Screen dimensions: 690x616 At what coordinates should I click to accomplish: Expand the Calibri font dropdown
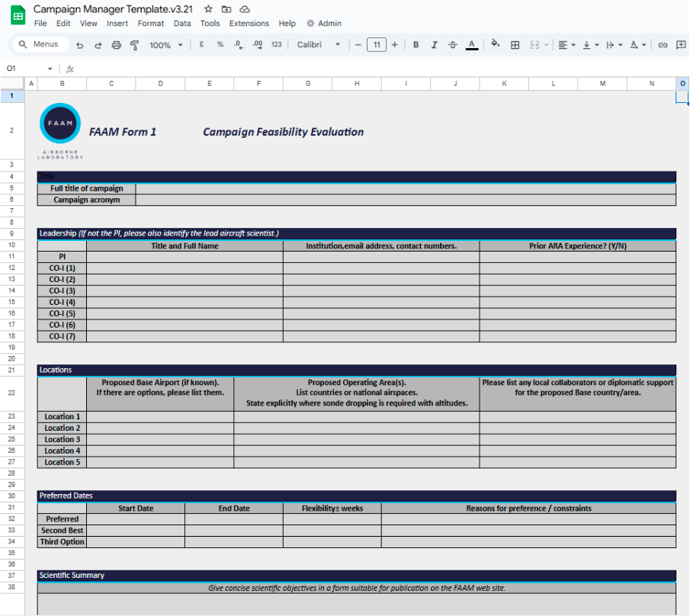click(x=318, y=45)
